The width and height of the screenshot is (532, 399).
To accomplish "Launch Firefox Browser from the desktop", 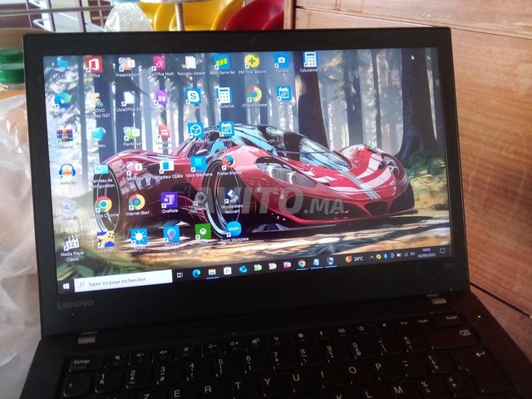I will pos(229,165).
